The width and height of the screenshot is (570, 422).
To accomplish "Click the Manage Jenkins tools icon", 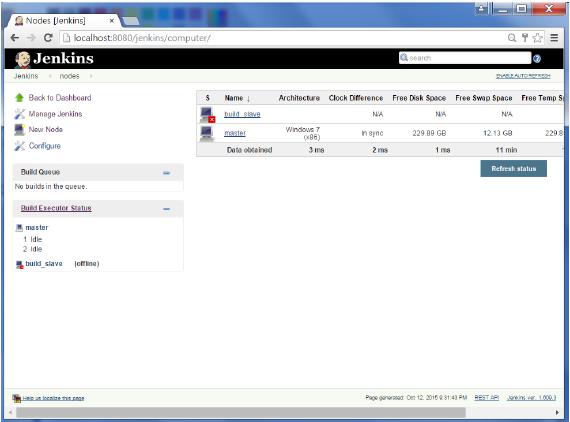I will pyautogui.click(x=19, y=114).
